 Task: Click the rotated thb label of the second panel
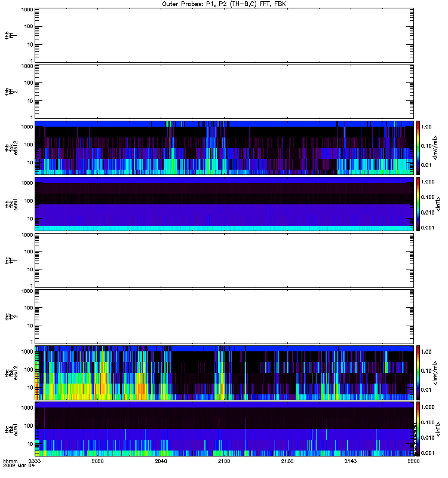pos(7,92)
